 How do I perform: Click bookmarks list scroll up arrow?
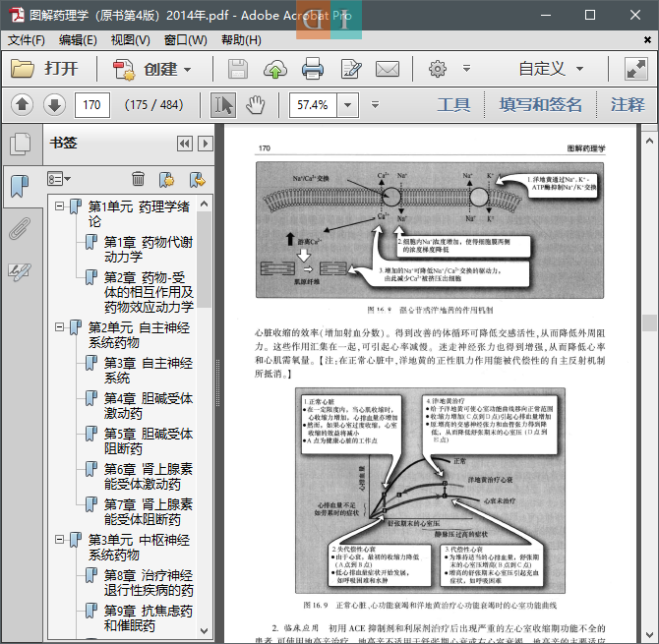click(x=205, y=205)
